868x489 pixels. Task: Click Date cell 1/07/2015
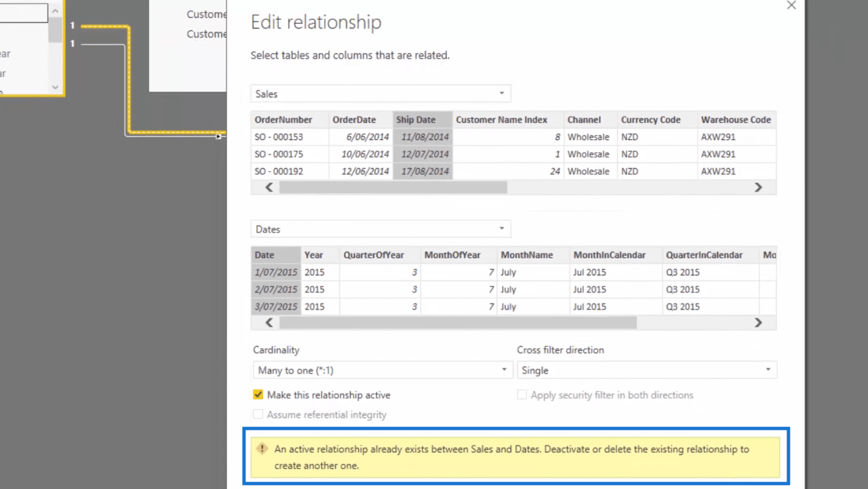[276, 272]
